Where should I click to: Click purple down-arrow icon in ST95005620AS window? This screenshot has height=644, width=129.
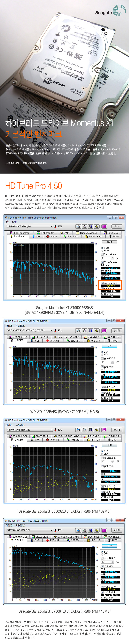pos(104,227)
